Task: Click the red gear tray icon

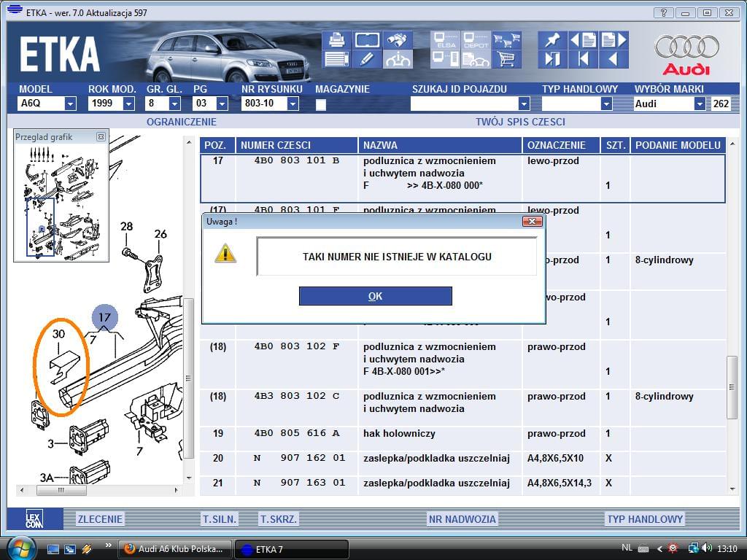Action: (673, 548)
